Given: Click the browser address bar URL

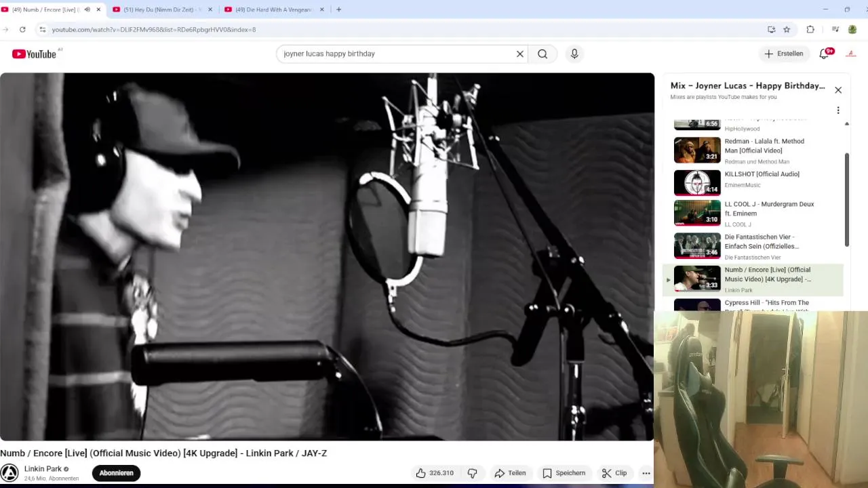Looking at the screenshot, I should click(154, 30).
